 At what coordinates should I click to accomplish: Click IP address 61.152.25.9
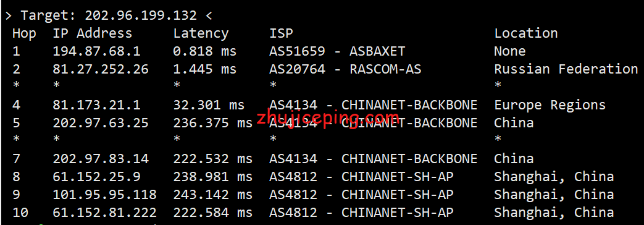pos(96,177)
